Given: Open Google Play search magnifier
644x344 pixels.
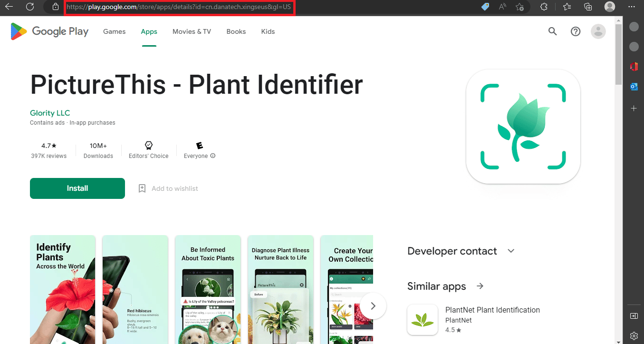Looking at the screenshot, I should pos(552,31).
